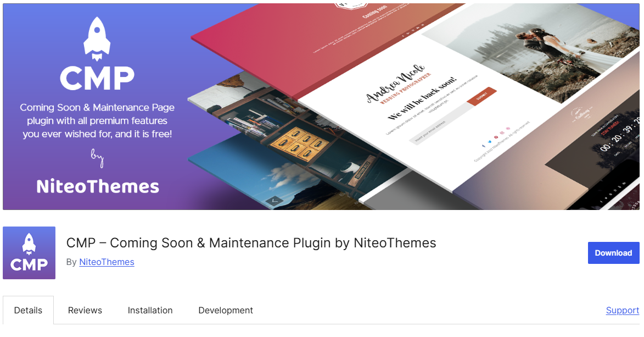Switch to the Installation tab
The width and height of the screenshot is (644, 337).
coord(150,310)
